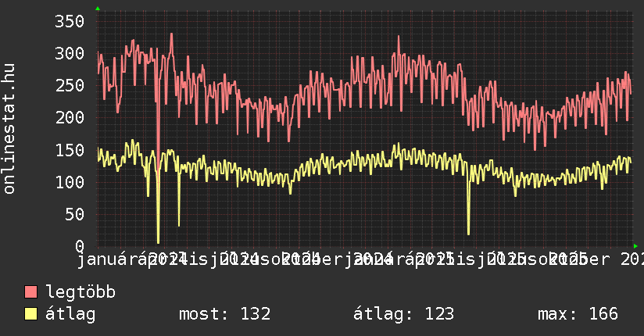Image resolution: width=644 pixels, height=336 pixels.
Task: Select the "átlag" legend label text
Action: coord(70,314)
